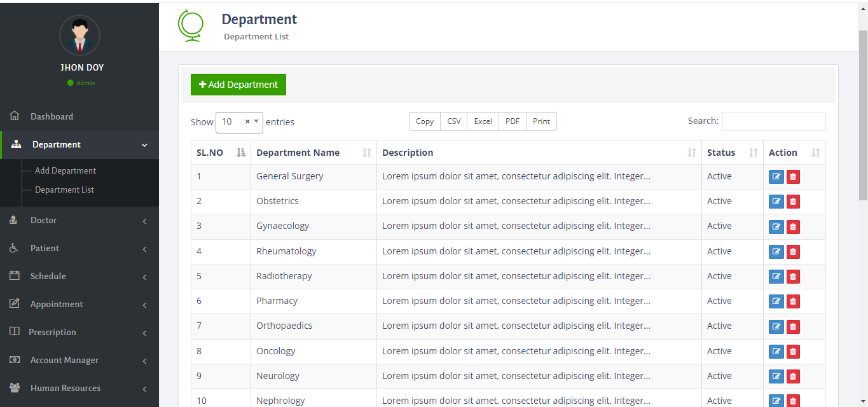Viewport: 868px width, 407px height.
Task: Click the user avatar picture
Action: [x=79, y=36]
